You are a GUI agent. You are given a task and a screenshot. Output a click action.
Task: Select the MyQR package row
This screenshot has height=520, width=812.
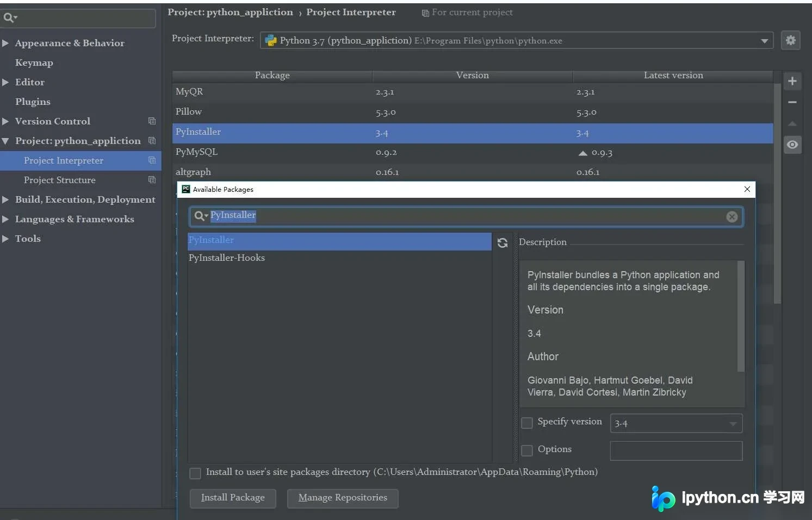coord(473,92)
